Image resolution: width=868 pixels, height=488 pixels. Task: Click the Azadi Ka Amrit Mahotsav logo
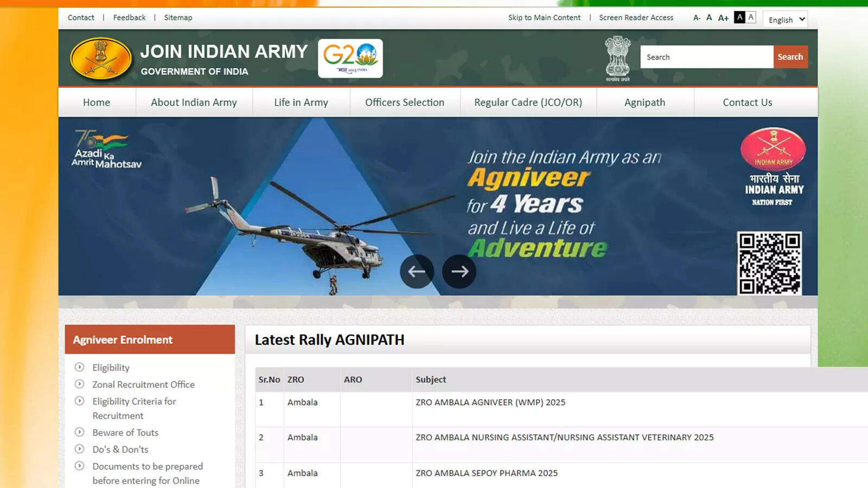(x=106, y=150)
